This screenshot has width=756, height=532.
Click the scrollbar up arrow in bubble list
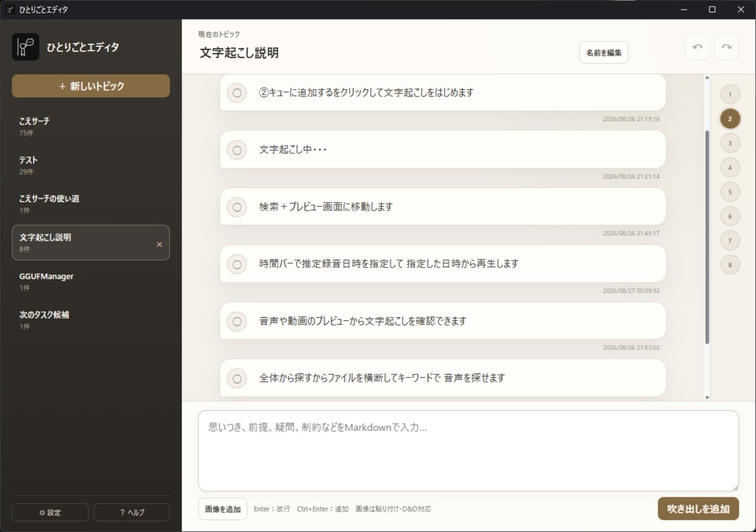[707, 77]
